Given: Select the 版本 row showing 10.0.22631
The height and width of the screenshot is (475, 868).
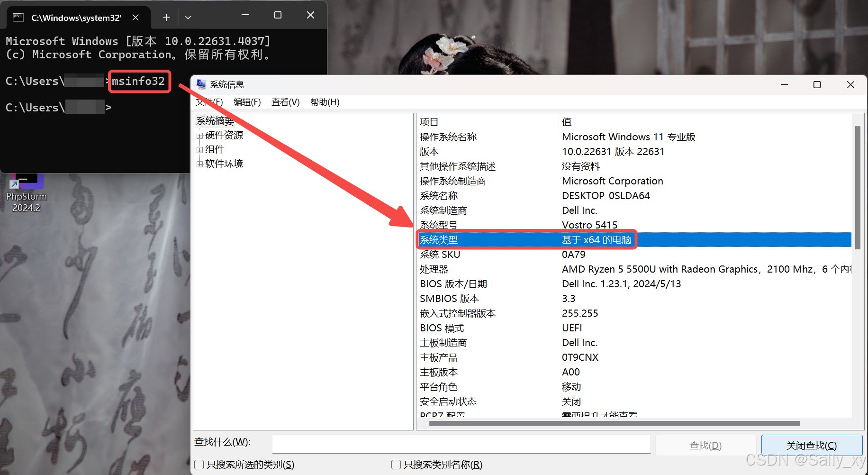Looking at the screenshot, I should pos(634,152).
